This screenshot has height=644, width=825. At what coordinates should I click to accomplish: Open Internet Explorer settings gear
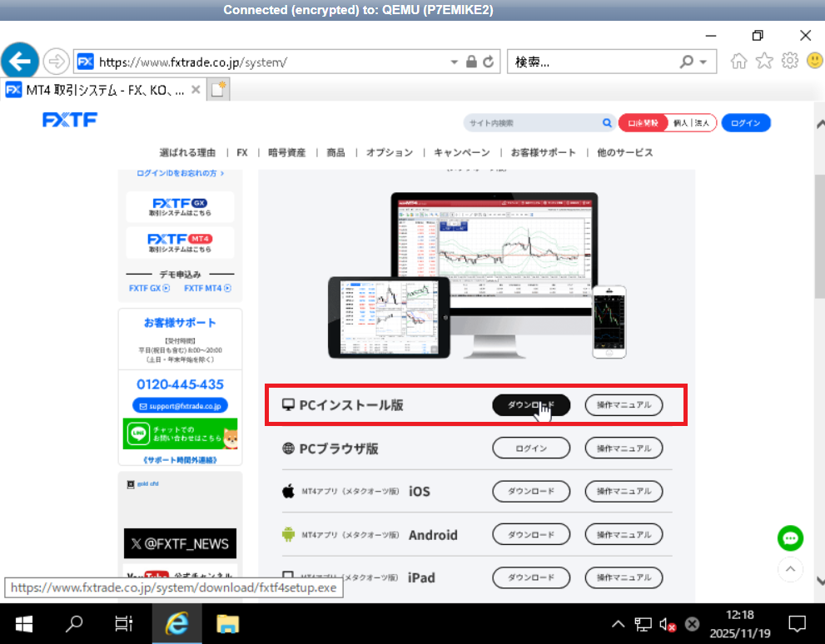tap(788, 60)
